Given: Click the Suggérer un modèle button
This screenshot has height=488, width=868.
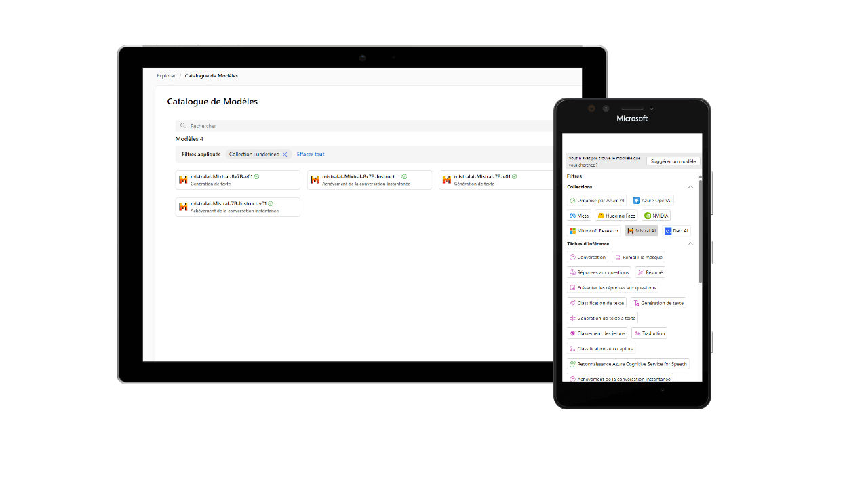Looking at the screenshot, I should (x=673, y=161).
